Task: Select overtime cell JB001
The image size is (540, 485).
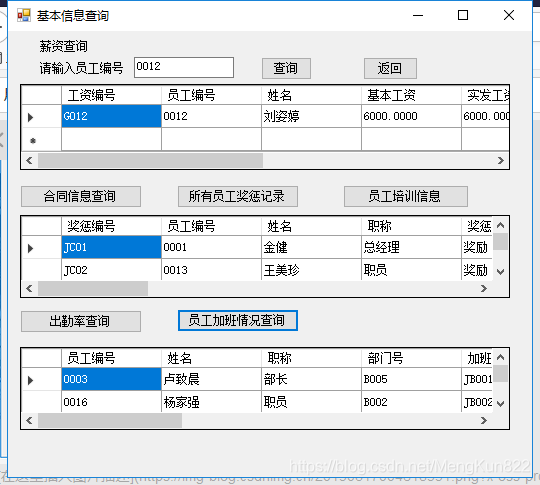Action: coord(477,379)
